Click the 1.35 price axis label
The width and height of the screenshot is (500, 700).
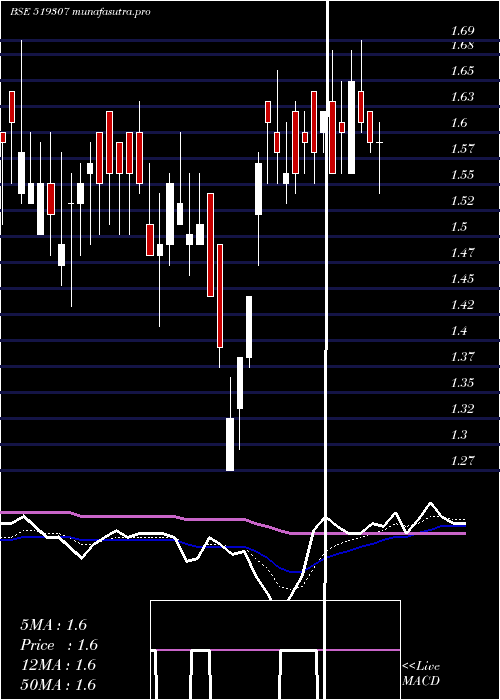pyautogui.click(x=462, y=383)
